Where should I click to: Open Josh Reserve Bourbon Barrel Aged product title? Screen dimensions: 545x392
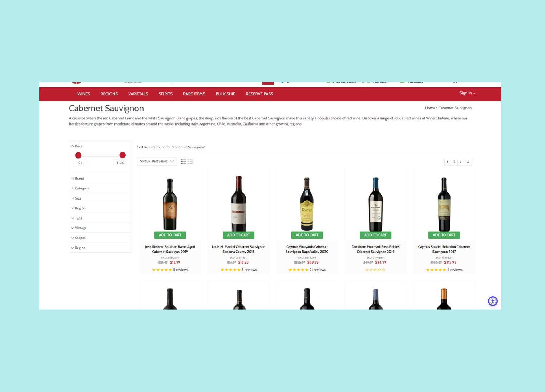[x=170, y=249]
